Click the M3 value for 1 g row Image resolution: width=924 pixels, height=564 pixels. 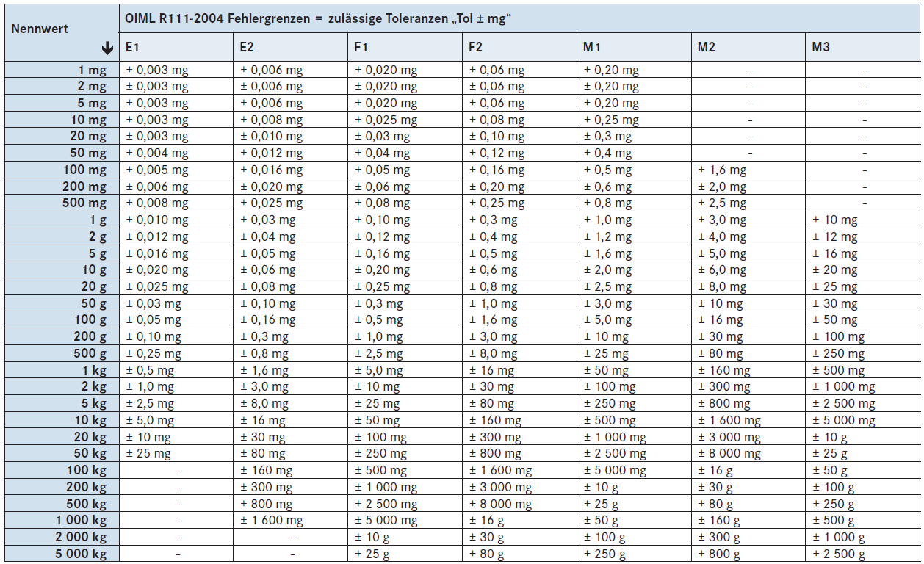pyautogui.click(x=834, y=220)
